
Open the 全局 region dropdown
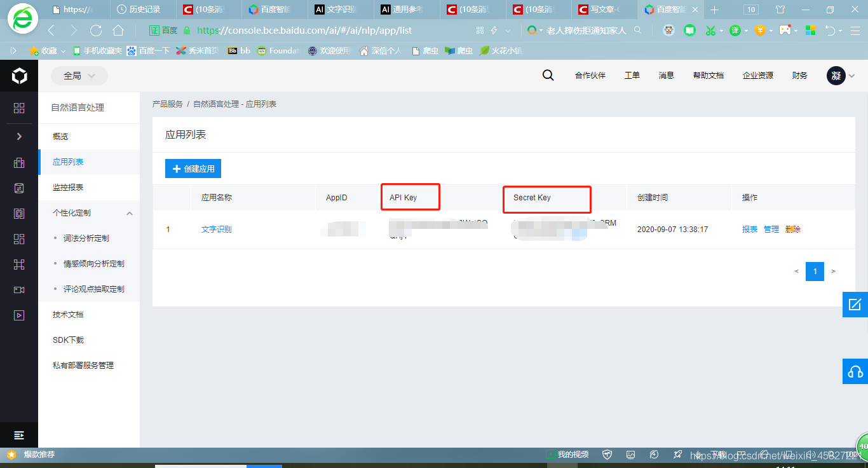(79, 76)
